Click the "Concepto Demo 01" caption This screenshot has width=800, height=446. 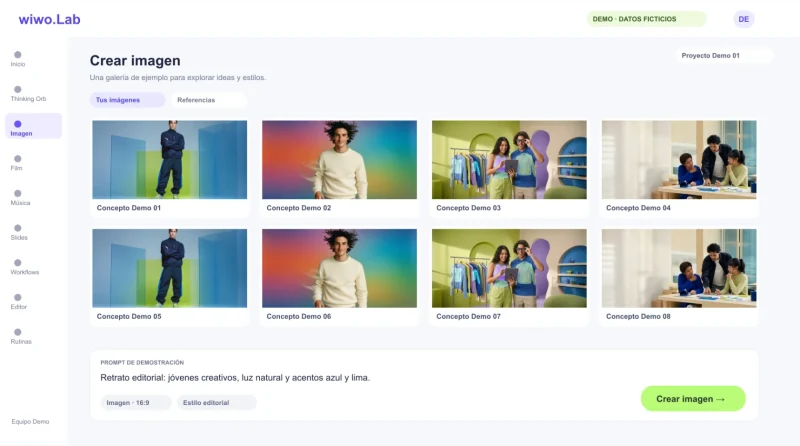pos(129,208)
